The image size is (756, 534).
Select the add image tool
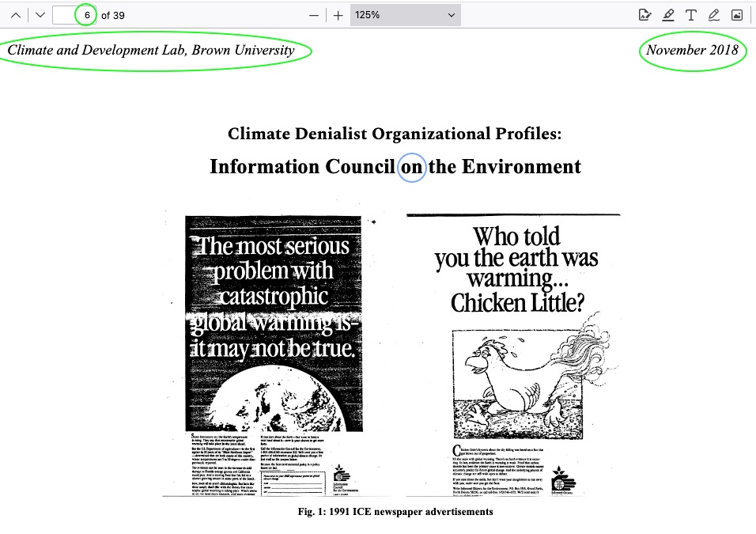tap(737, 15)
